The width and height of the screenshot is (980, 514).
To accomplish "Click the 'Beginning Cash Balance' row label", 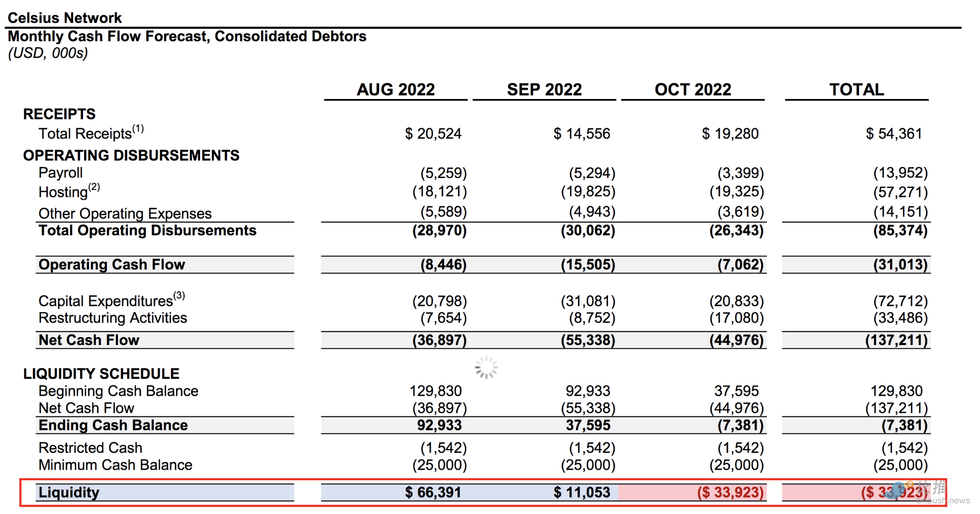I will click(x=118, y=391).
